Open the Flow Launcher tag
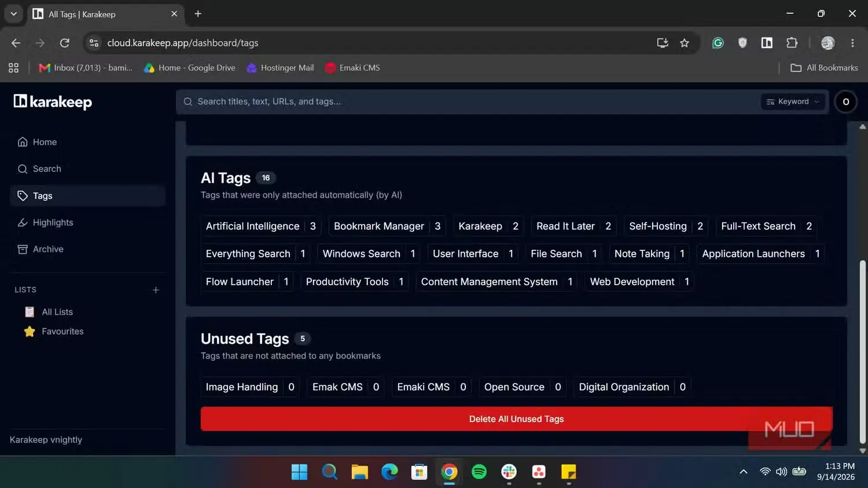This screenshot has height=488, width=868. 247,282
